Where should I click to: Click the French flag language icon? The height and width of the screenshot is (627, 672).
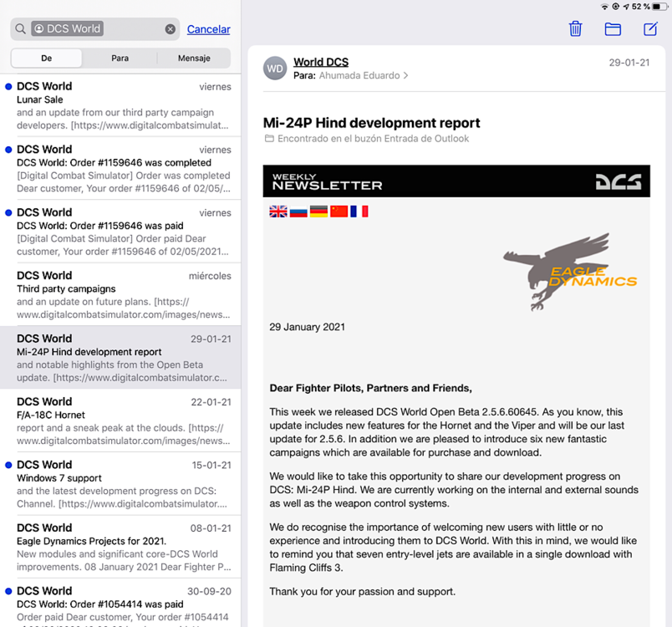(x=359, y=212)
